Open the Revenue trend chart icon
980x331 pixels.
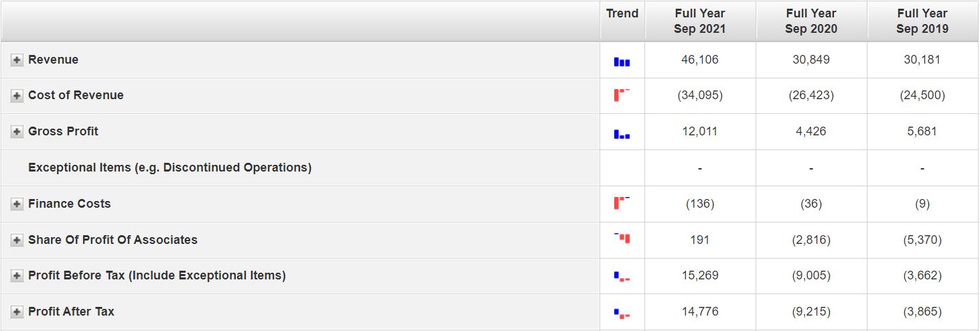tap(622, 62)
